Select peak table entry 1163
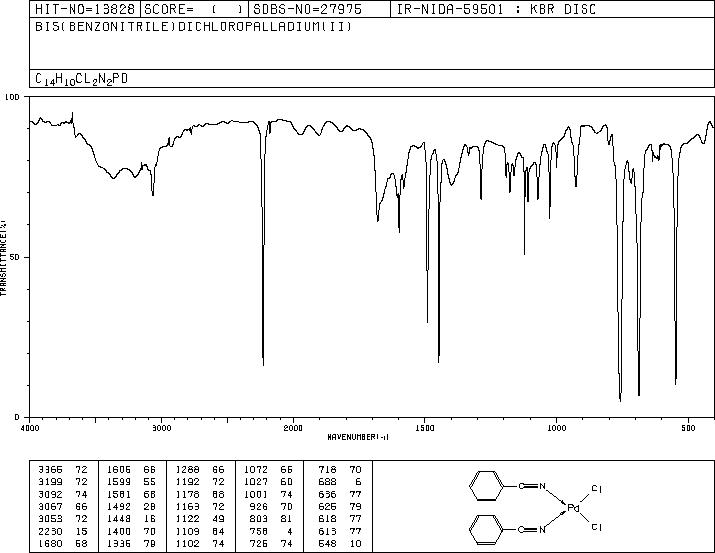The image size is (715, 553). coord(200,506)
